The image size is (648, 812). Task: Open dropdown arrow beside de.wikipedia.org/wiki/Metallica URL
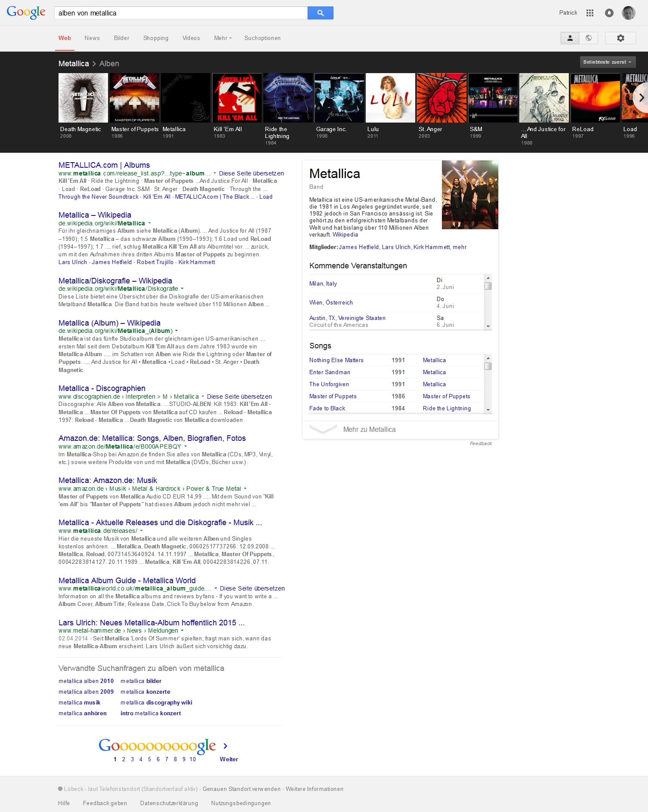(149, 223)
